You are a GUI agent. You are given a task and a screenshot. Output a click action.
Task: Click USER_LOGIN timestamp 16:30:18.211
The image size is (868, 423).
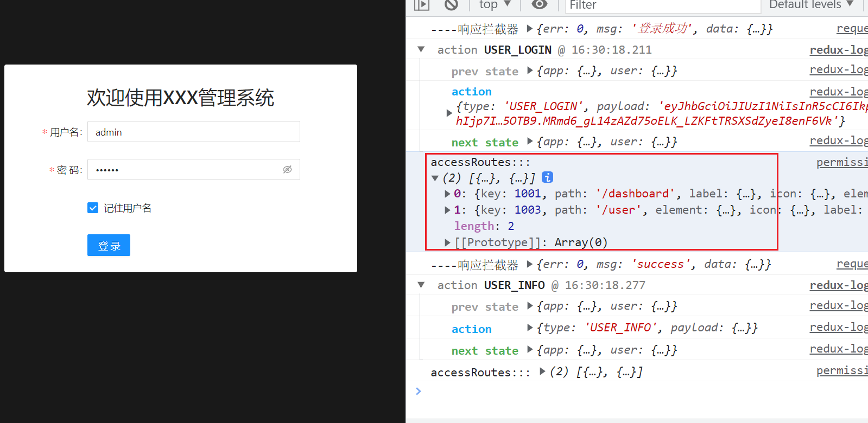(611, 50)
